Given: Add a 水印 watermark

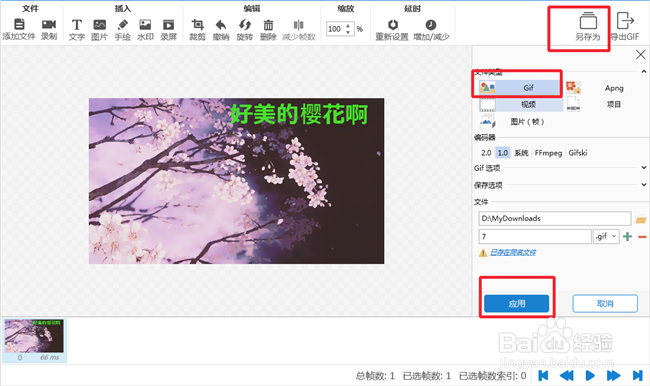Looking at the screenshot, I should click(x=145, y=24).
